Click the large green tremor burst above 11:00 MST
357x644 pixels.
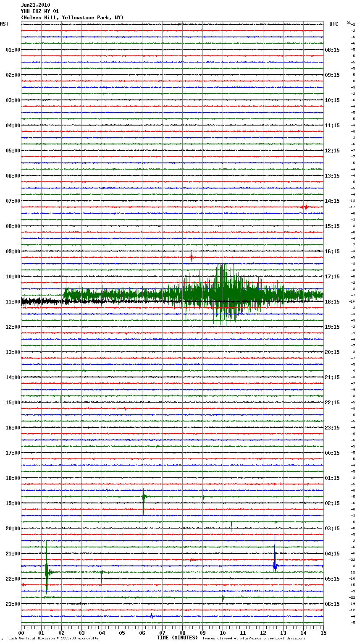pyautogui.click(x=193, y=295)
